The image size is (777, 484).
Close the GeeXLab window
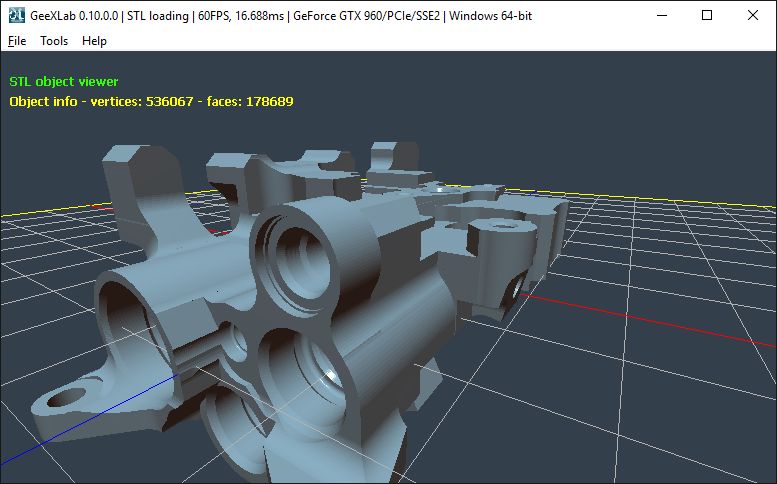click(x=753, y=15)
